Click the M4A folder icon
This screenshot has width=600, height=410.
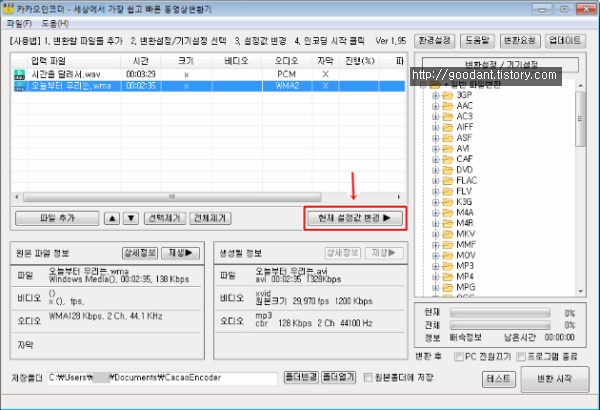(448, 213)
